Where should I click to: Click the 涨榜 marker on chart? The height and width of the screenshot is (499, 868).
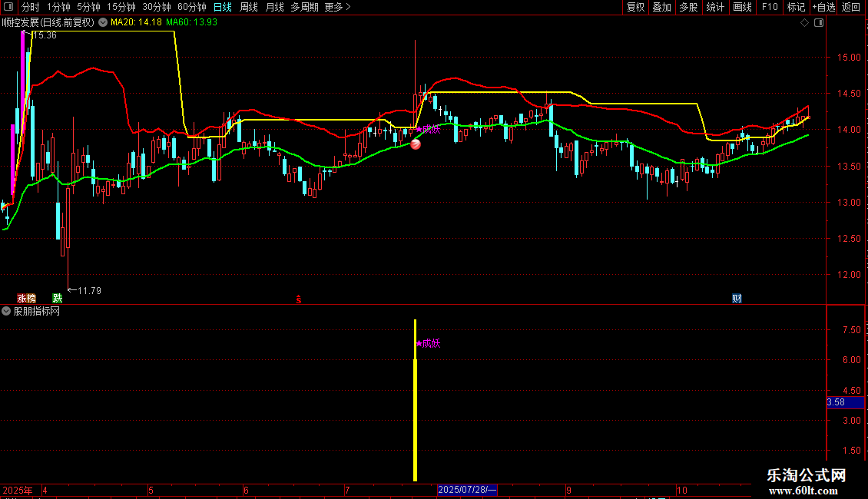point(27,299)
